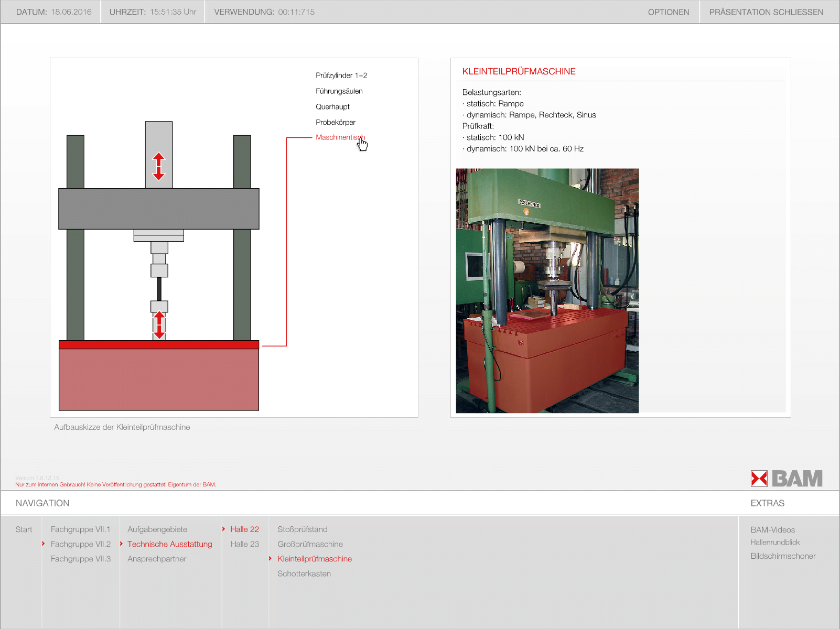
Task: Select the Führungsäulen label
Action: (x=339, y=91)
